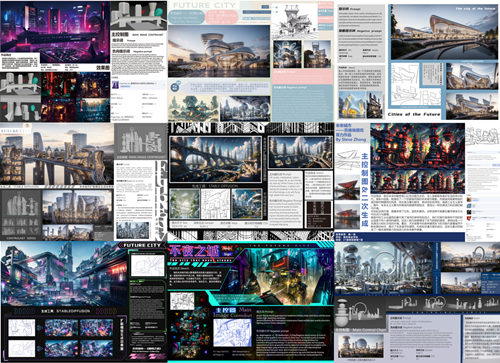The width and height of the screenshot is (500, 363).
Task: Select the gray "MAIN IMAGE CONTROLNET" silhouette image
Action: (141, 141)
